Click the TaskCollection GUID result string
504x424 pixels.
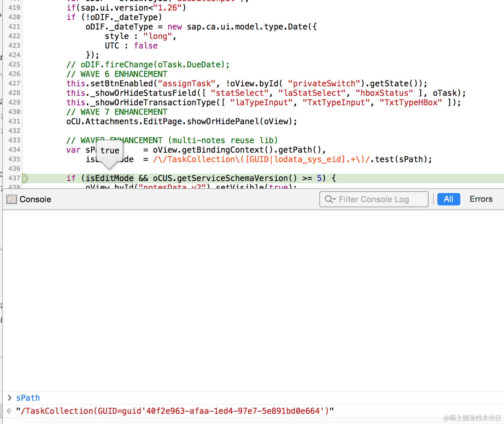coord(175,411)
